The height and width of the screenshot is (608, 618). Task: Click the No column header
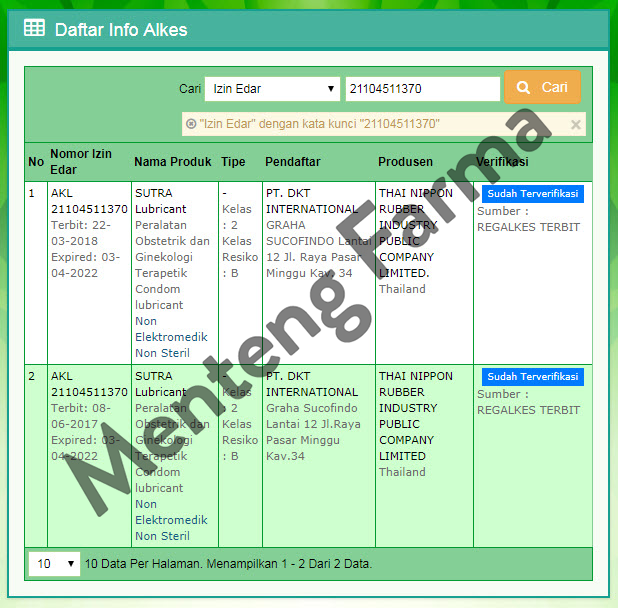point(36,162)
